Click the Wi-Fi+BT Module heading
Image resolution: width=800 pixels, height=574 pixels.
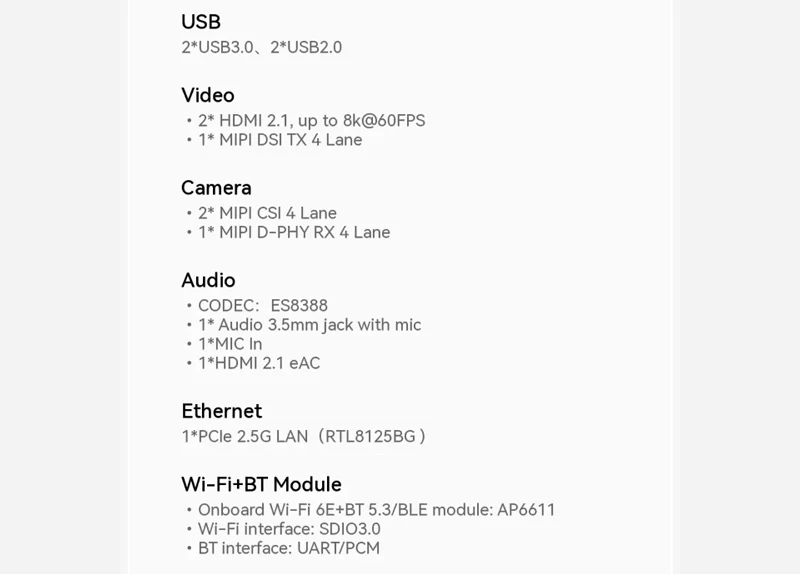click(261, 484)
